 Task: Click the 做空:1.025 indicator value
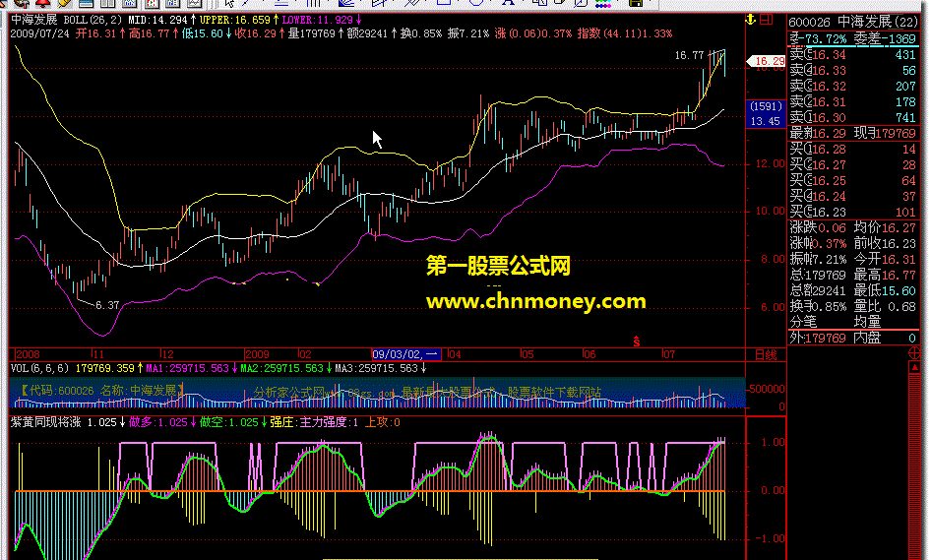tap(229, 422)
